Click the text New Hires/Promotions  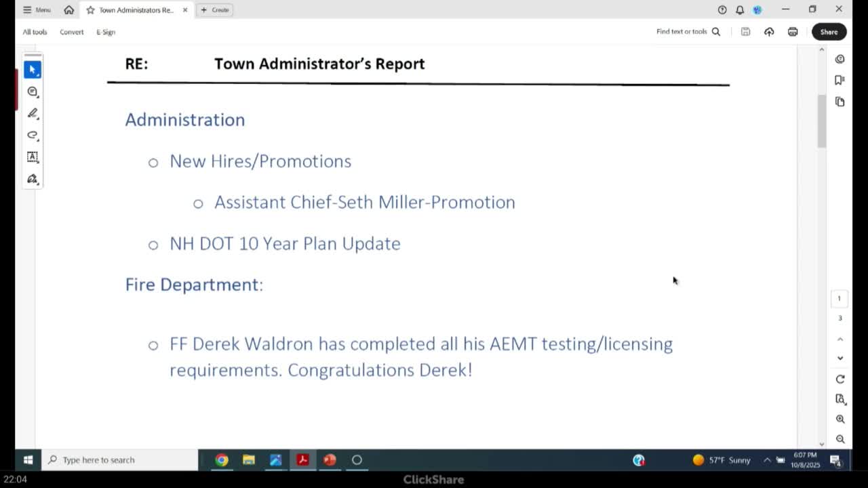[x=260, y=161]
